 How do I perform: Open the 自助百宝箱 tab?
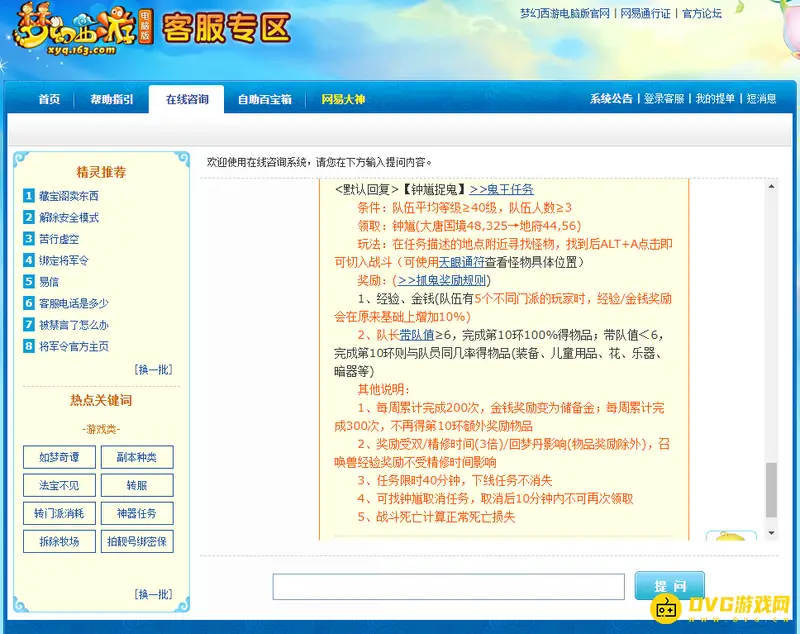pos(264,99)
